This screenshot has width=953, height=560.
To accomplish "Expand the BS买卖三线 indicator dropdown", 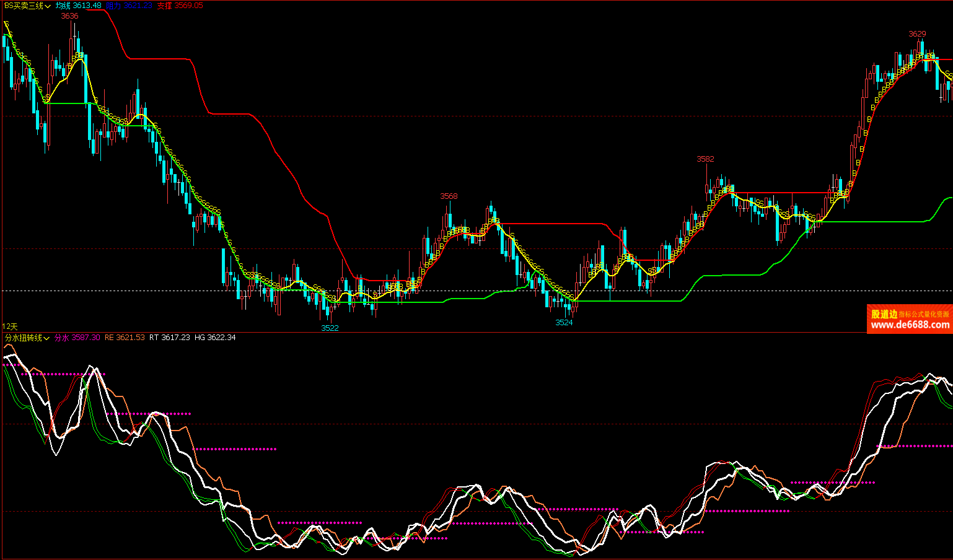I will [x=48, y=6].
